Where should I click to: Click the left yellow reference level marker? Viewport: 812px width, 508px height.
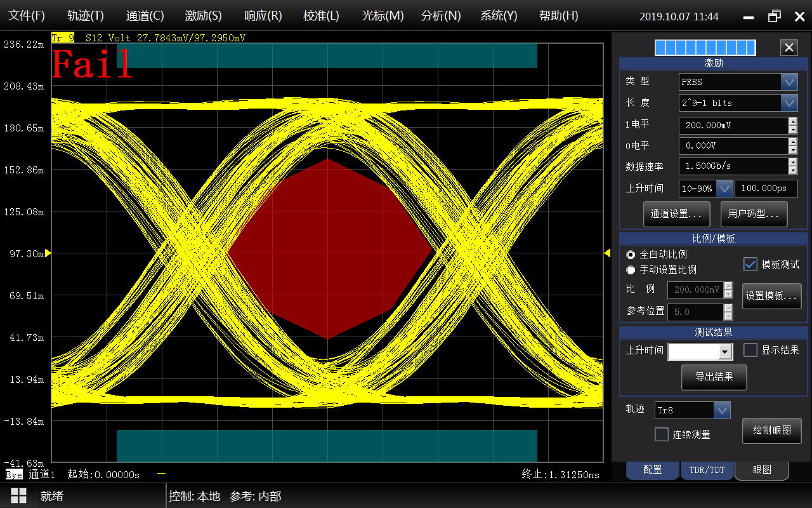click(48, 253)
